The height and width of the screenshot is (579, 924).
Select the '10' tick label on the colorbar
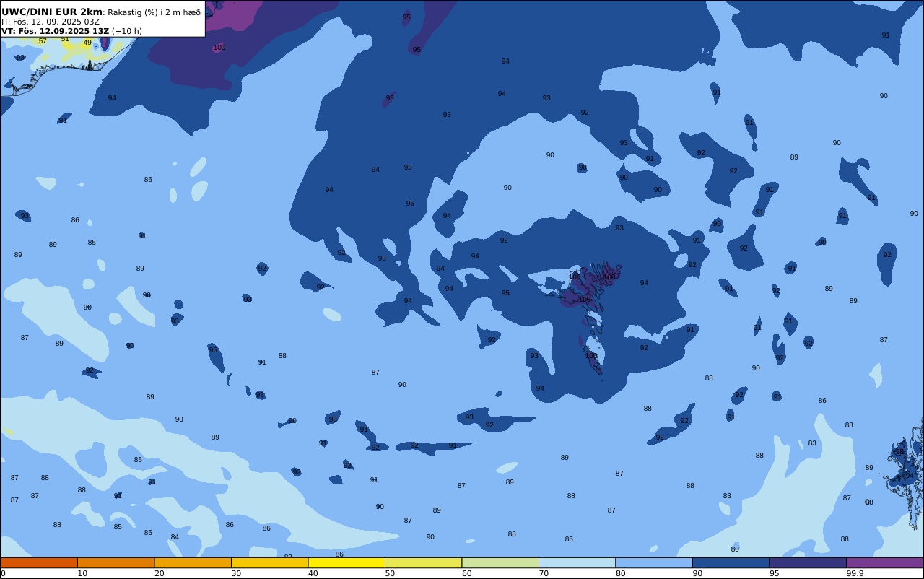point(82,573)
